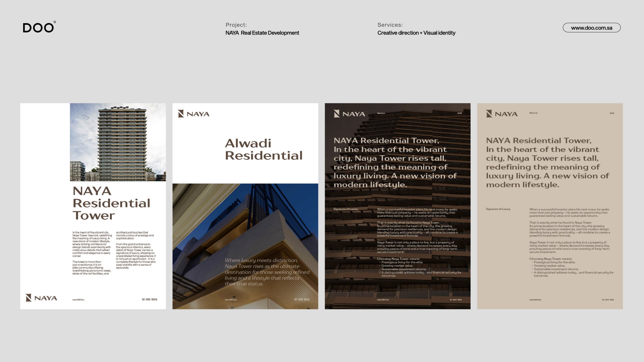
Task: Click the NAYA logo at the bottom of the first poster
Action: pyautogui.click(x=42, y=298)
